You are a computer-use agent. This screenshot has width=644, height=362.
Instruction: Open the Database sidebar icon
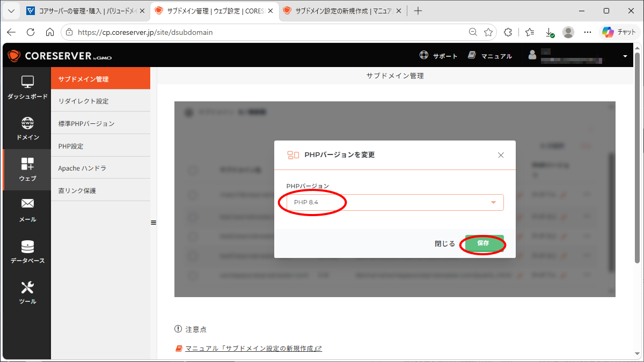point(27,246)
